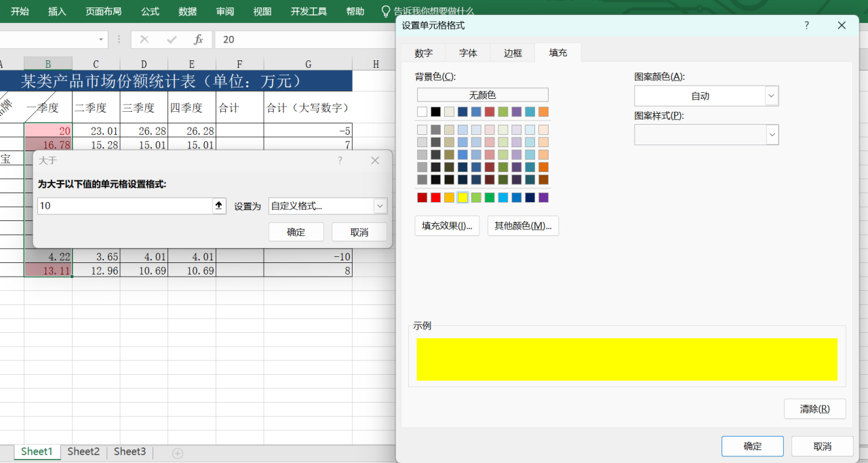Pick the dark red swatch in standard colors
The height and width of the screenshot is (463, 868).
422,197
